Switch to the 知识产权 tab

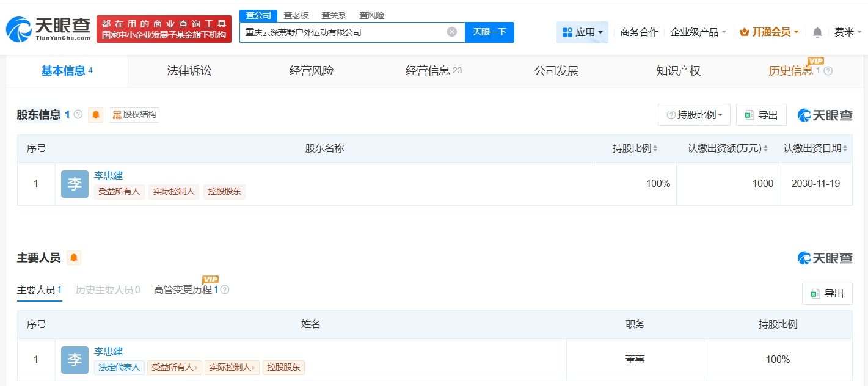[x=678, y=71]
